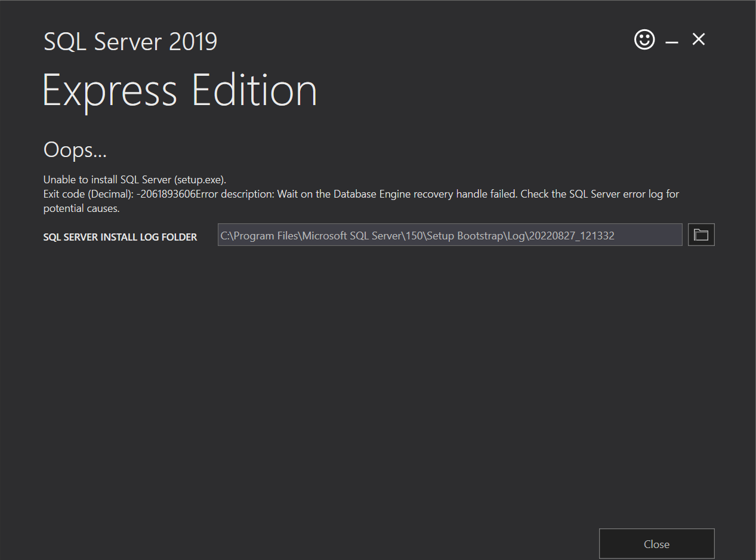Screen dimensions: 756x560
Task: Select the install log folder path field
Action: click(x=450, y=235)
